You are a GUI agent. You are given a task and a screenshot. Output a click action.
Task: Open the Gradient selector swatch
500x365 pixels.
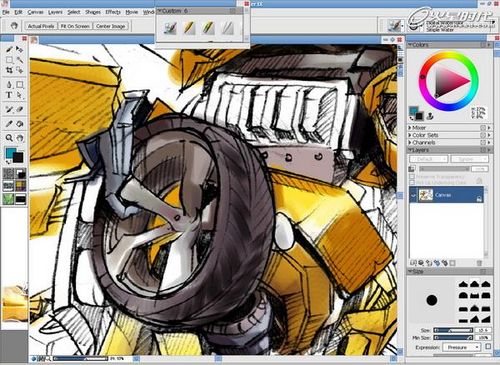[x=21, y=173]
